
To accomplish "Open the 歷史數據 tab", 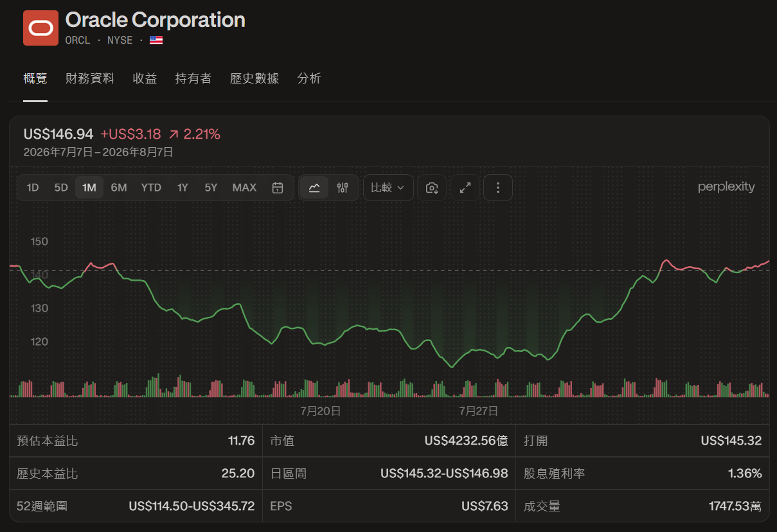I will coord(255,78).
